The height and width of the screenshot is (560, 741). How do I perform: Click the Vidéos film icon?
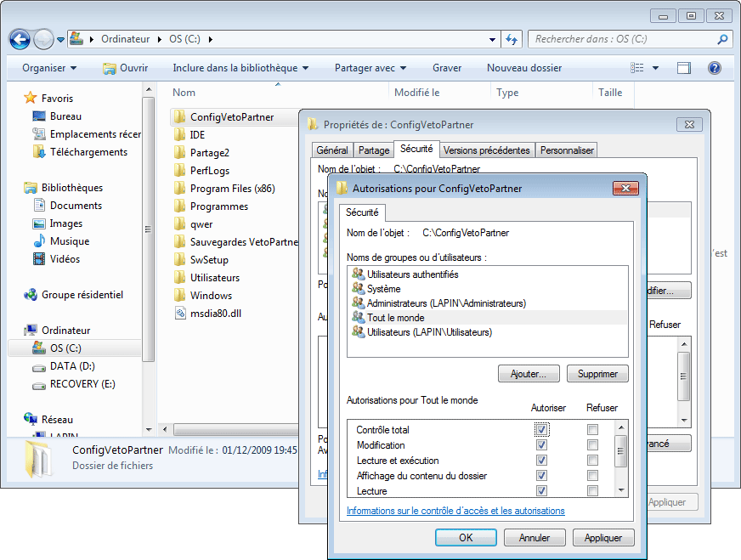(39, 259)
